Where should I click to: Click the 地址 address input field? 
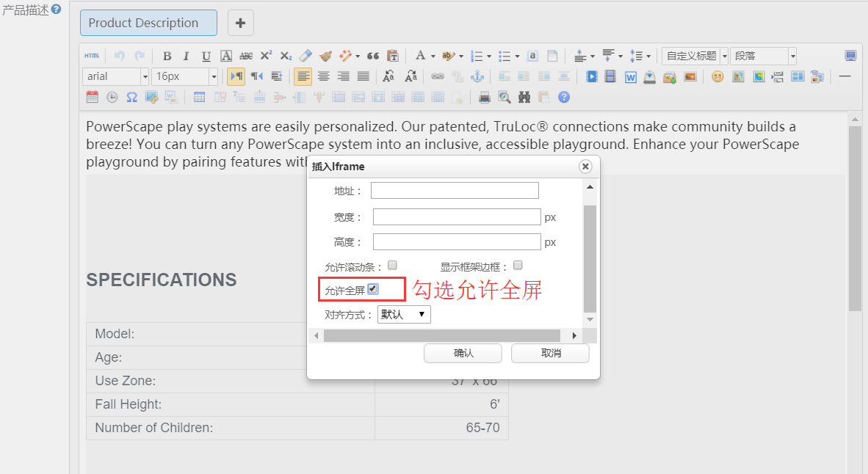[455, 191]
